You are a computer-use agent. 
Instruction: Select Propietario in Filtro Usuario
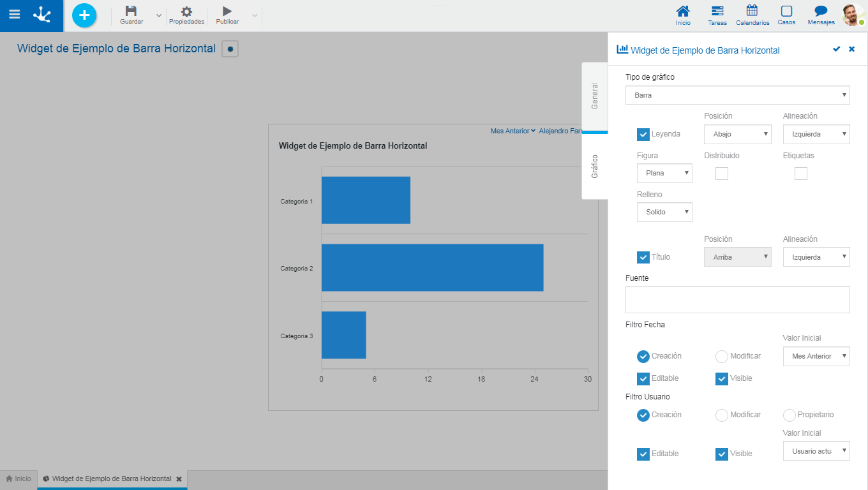pyautogui.click(x=789, y=415)
